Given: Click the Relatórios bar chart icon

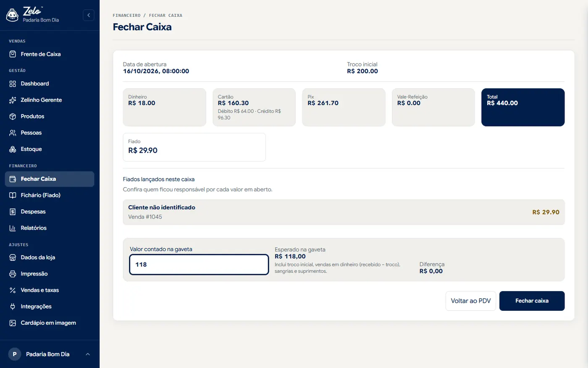Looking at the screenshot, I should 13,228.
